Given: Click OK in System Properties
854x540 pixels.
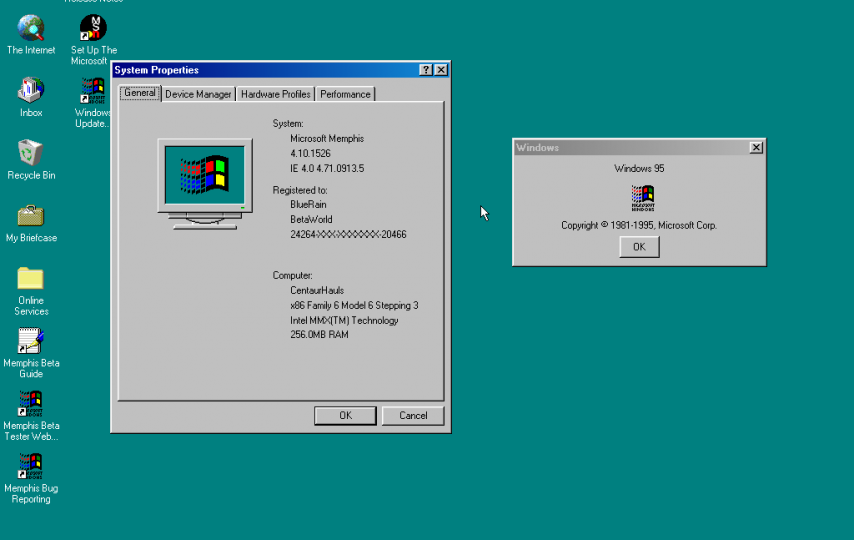Looking at the screenshot, I should pos(345,416).
